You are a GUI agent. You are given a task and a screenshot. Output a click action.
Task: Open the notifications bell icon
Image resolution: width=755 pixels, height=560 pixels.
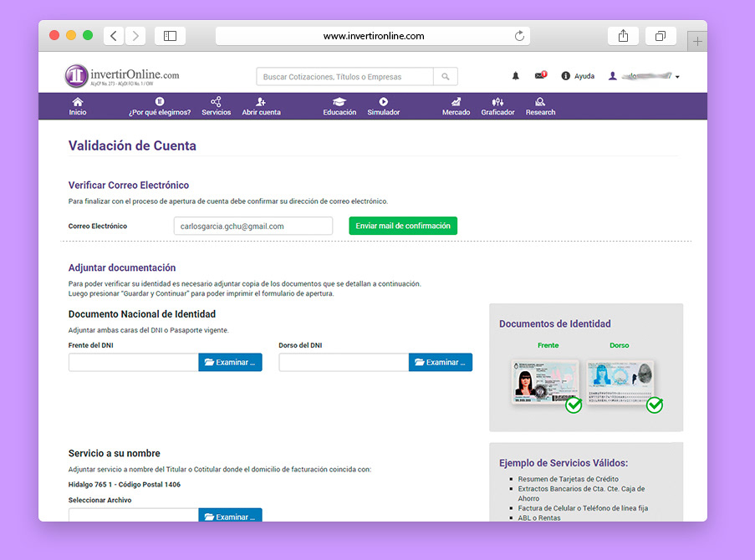click(516, 76)
